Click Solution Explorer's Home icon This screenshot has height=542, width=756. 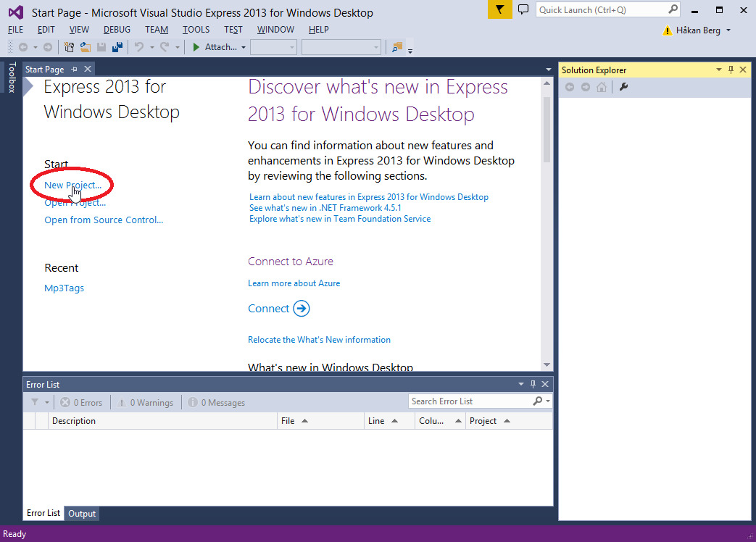point(602,87)
